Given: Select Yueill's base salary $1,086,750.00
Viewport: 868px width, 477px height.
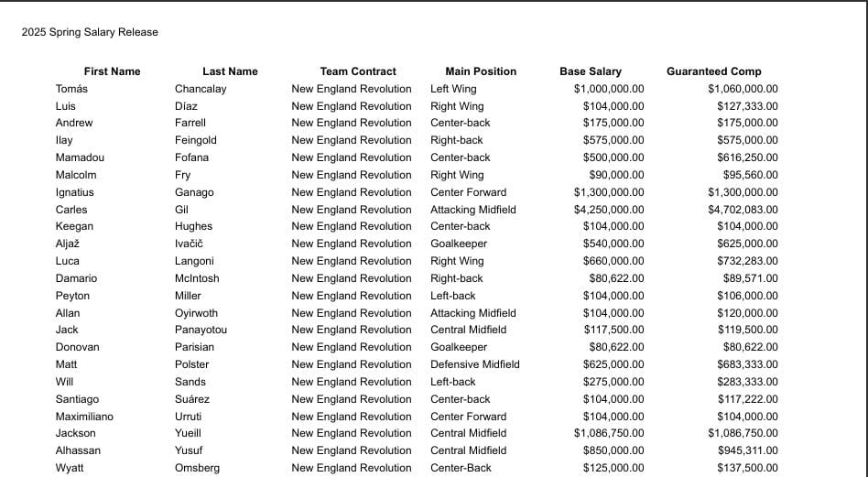Looking at the screenshot, I should [x=609, y=433].
